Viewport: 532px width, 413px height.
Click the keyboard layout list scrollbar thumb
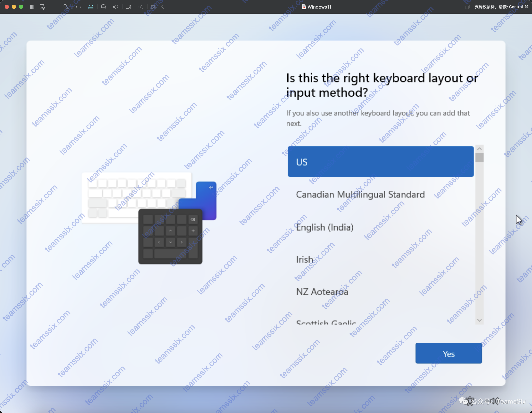click(479, 157)
